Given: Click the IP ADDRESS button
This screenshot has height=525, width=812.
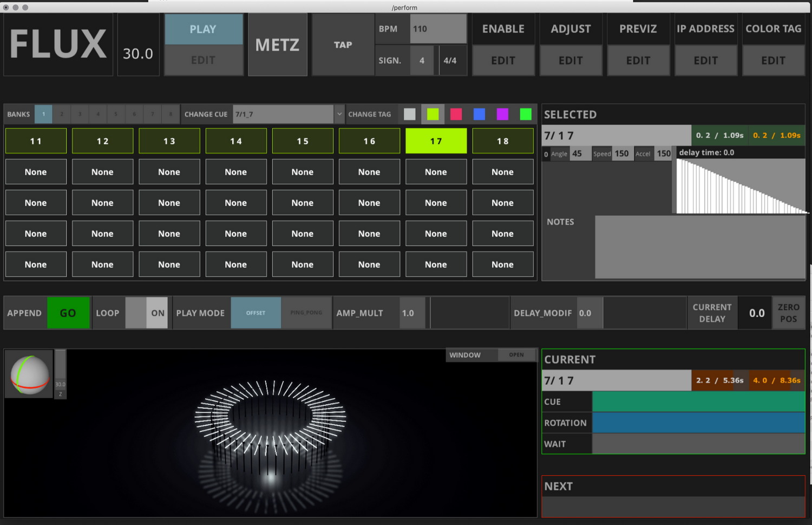Looking at the screenshot, I should tap(706, 29).
